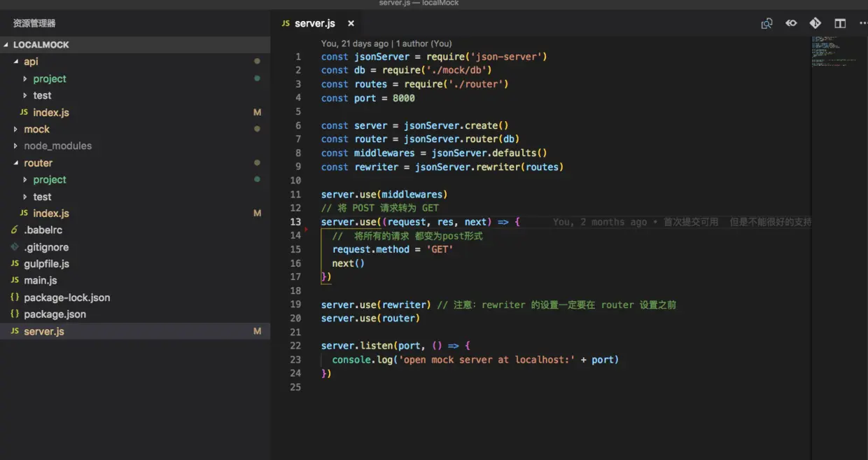868x460 pixels.
Task: Click the green change dot on the mock folder
Action: tap(257, 129)
